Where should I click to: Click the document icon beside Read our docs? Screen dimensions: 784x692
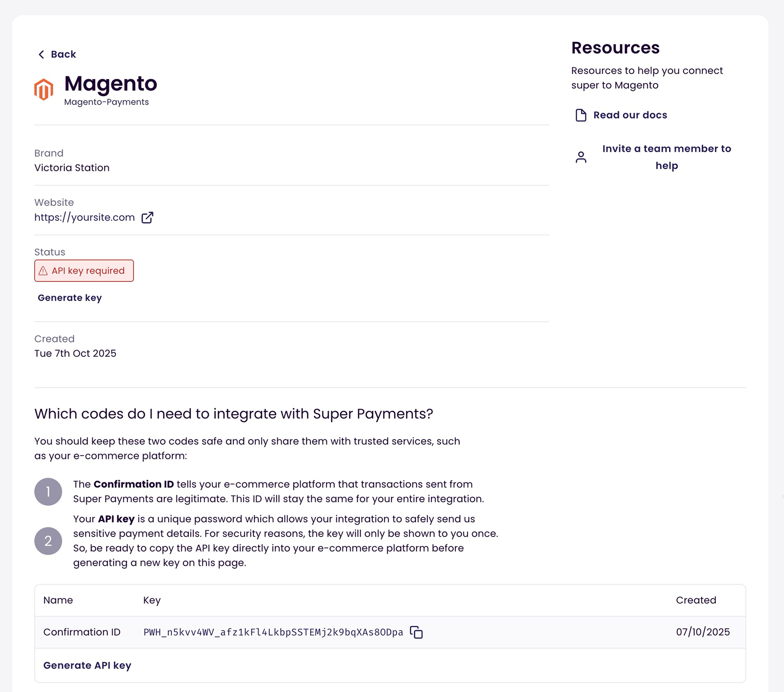(581, 115)
